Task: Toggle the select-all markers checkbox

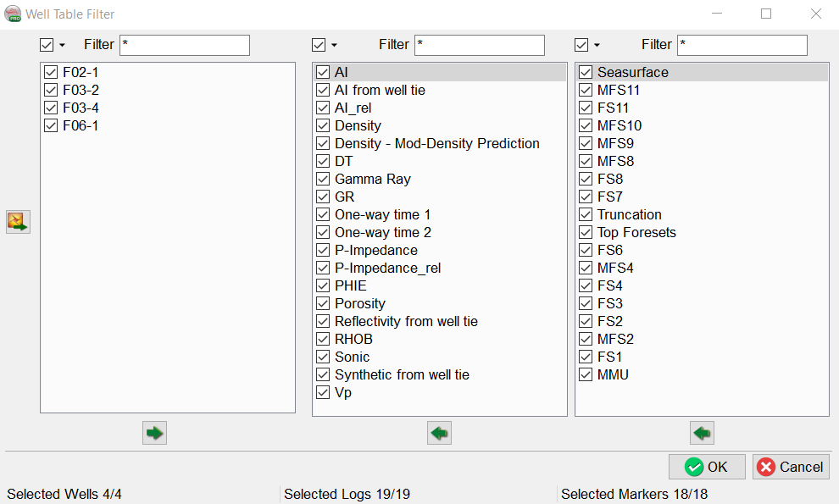Action: coord(581,45)
